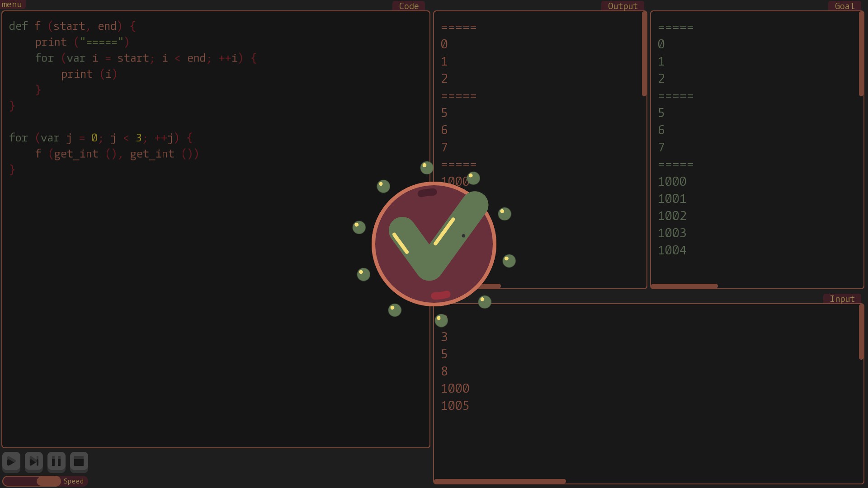Click the Input panel vertical scrollbar

[x=861, y=332]
